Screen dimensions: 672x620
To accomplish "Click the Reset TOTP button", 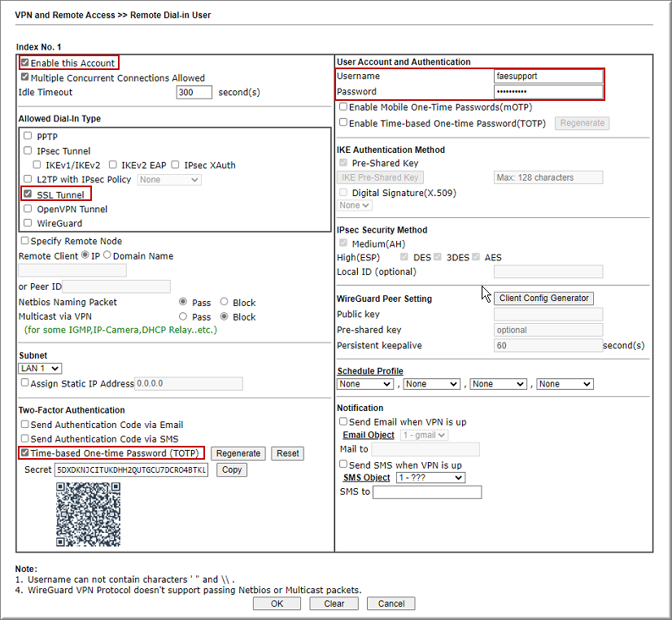I will click(287, 453).
